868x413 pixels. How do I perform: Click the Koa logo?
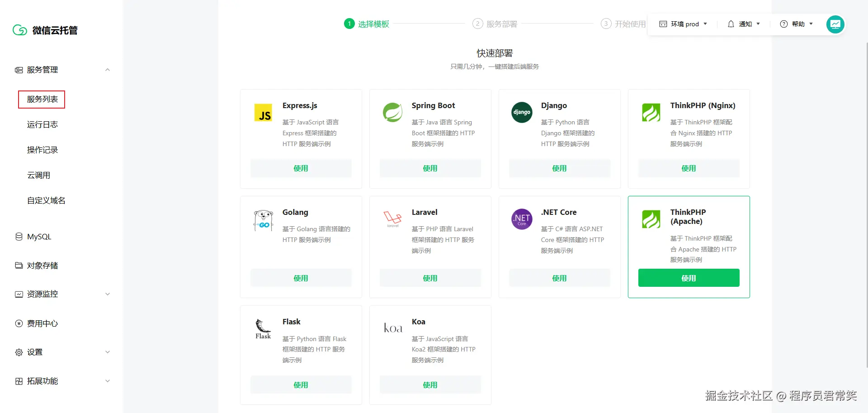pyautogui.click(x=393, y=328)
